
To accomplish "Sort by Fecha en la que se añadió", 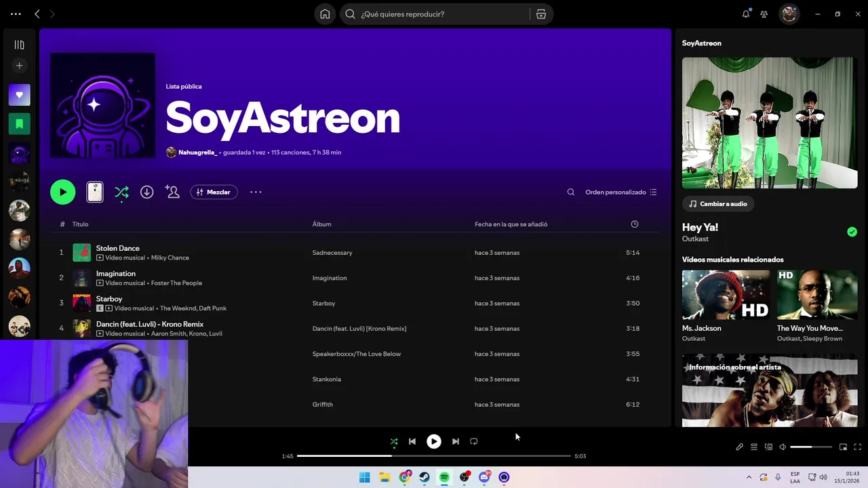I will (x=511, y=224).
